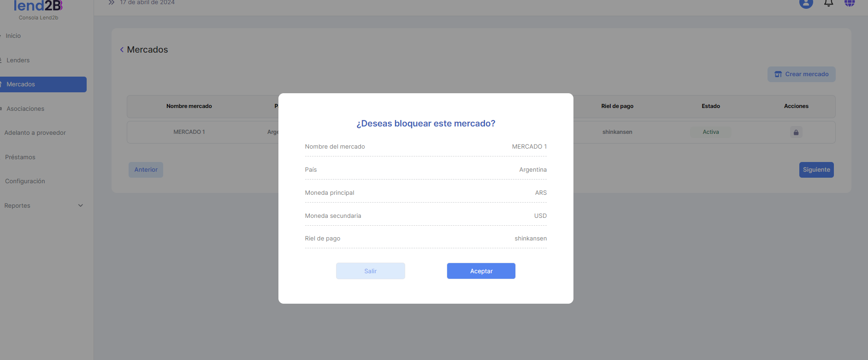This screenshot has height=360, width=868.
Task: Click the user profile avatar icon
Action: (806, 3)
